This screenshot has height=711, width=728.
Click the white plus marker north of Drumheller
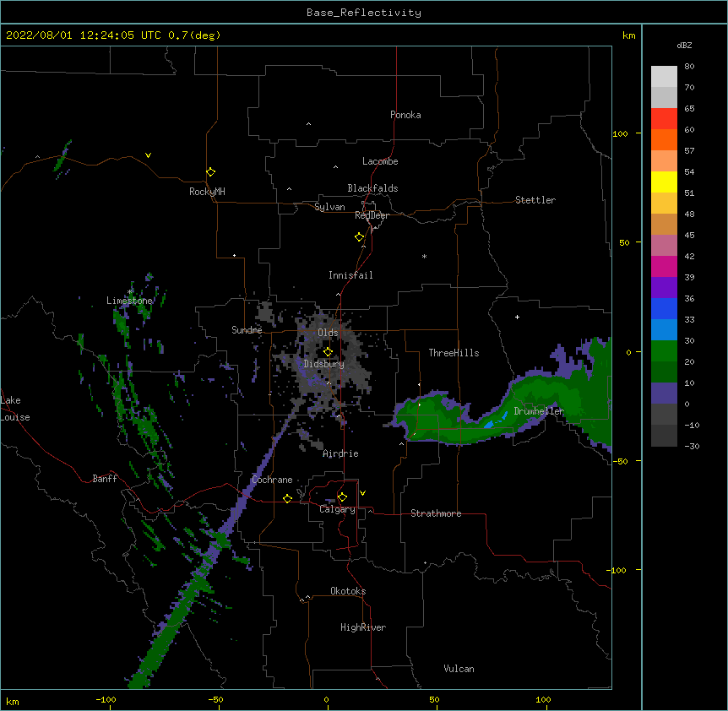517,317
